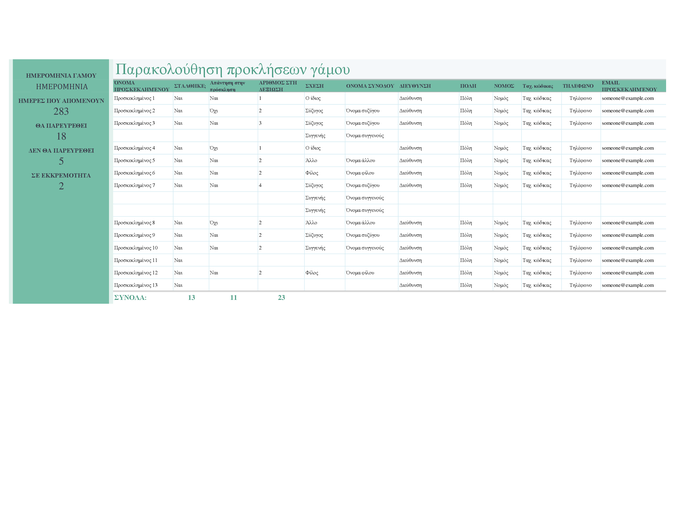675x520 pixels.
Task: Select the not-attending count 5
Action: coord(61,161)
